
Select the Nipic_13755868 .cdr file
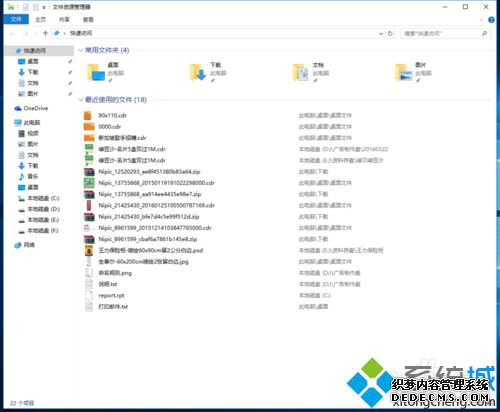pyautogui.click(x=156, y=183)
